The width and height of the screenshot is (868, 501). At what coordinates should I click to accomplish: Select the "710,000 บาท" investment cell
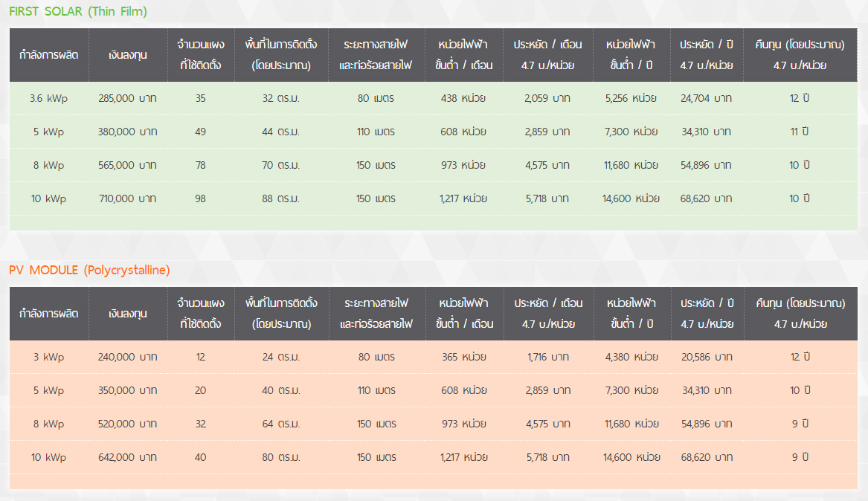pos(127,198)
